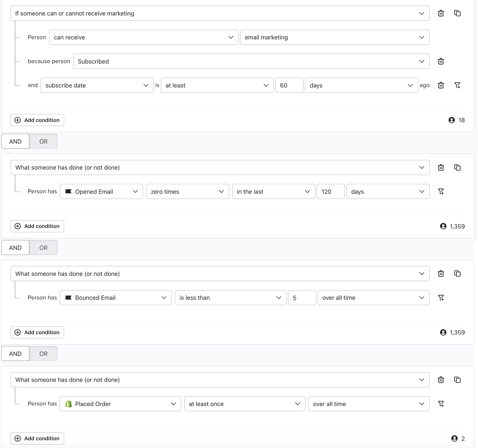This screenshot has height=448, width=478.
Task: Click the 120 days number field
Action: tap(330, 191)
